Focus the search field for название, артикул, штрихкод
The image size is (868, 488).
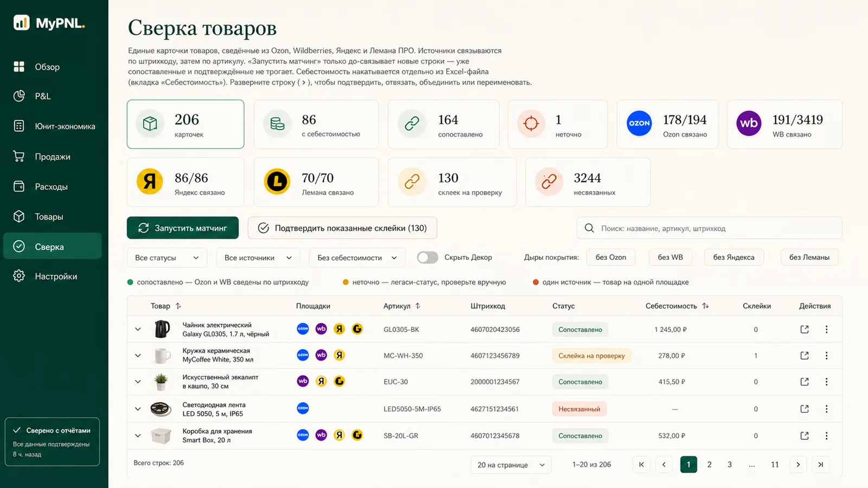709,228
